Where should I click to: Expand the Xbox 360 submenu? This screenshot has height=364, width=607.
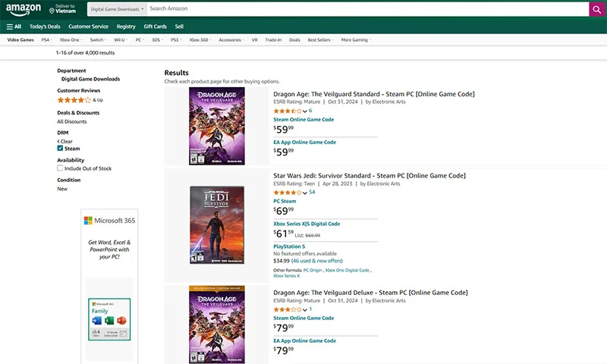(200, 40)
